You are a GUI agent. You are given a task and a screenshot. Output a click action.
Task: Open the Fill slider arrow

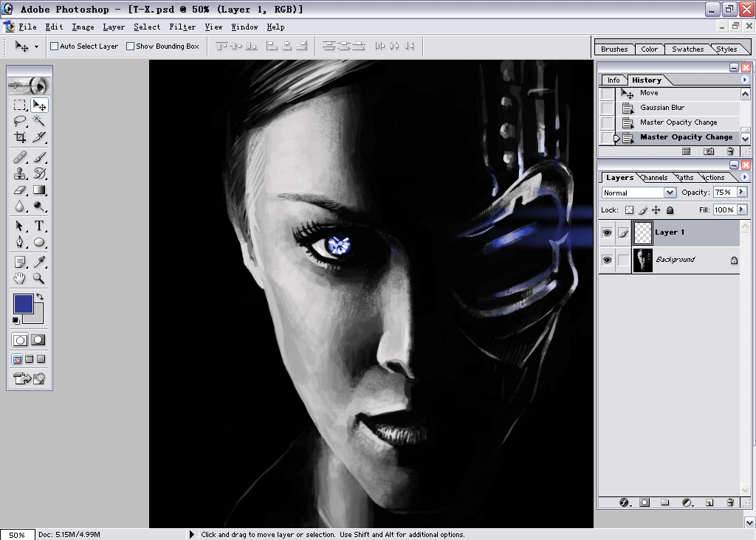coord(741,210)
